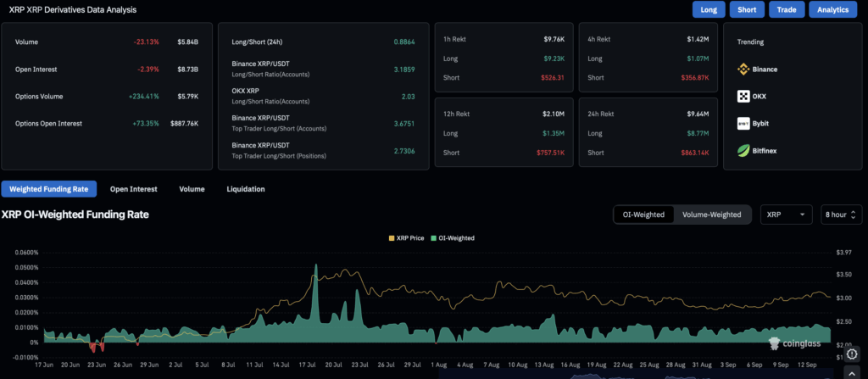This screenshot has width=868, height=379.
Task: Open Bybit from the Trending list
Action: tap(754, 124)
